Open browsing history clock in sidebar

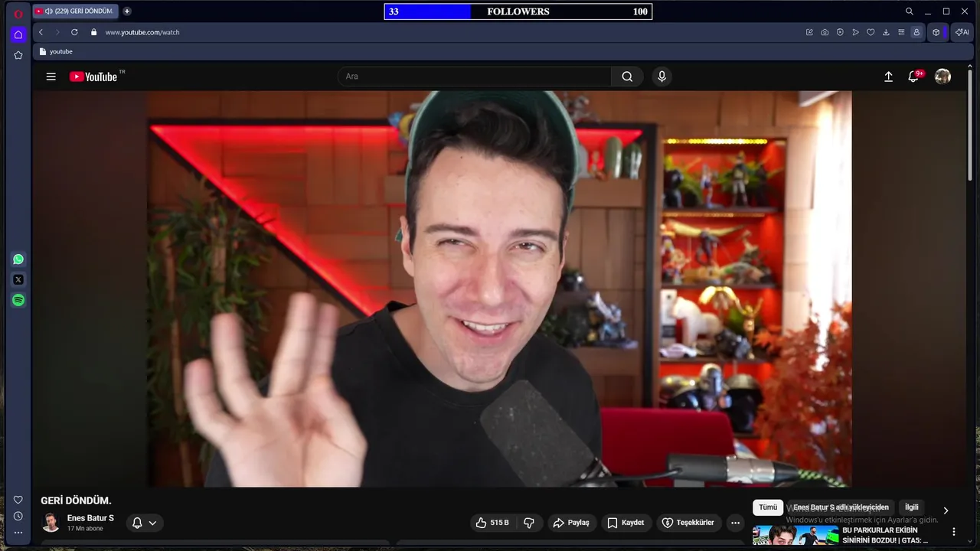point(18,517)
